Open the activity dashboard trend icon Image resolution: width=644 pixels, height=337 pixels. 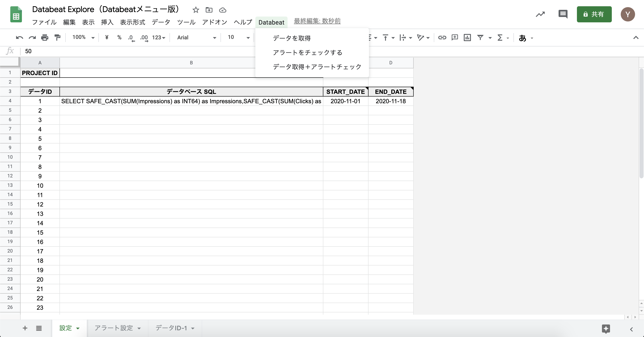click(540, 14)
